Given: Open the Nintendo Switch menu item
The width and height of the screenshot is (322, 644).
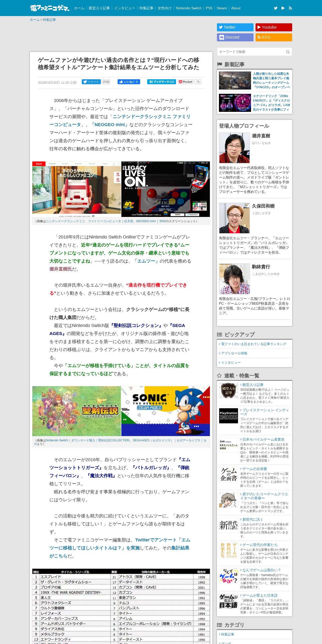Looking at the screenshot, I should (x=189, y=8).
